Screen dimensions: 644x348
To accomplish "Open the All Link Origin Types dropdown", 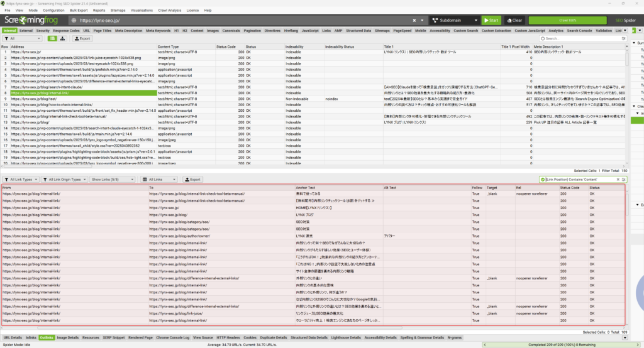I will tap(64, 179).
